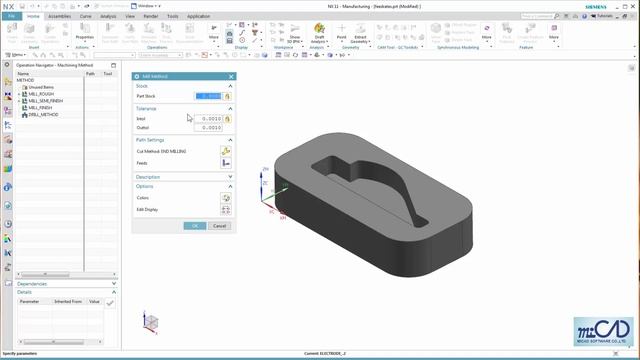Expand the MILL_ROUGH tree node

pos(19,94)
